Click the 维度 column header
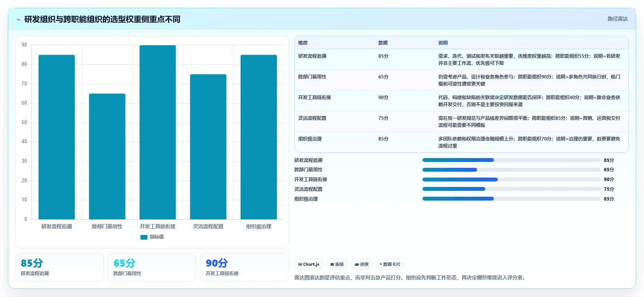644x297 pixels. [303, 43]
